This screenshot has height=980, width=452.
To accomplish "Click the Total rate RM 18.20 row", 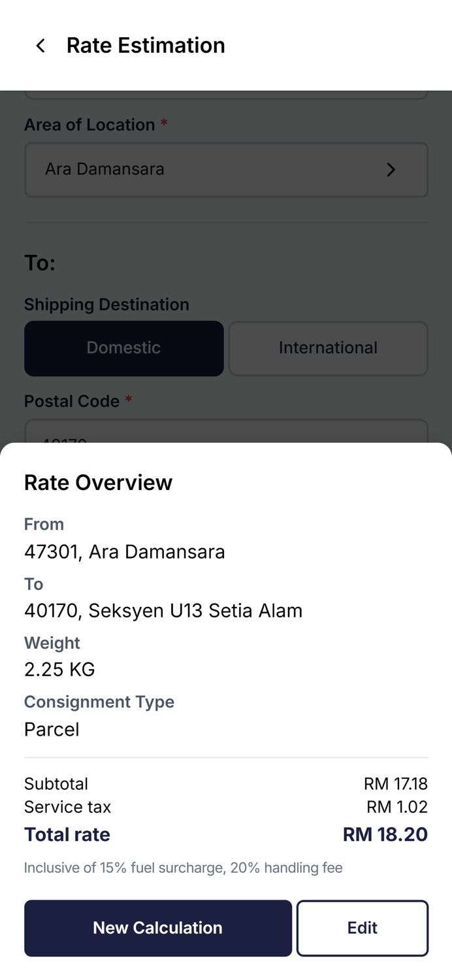I will [226, 834].
